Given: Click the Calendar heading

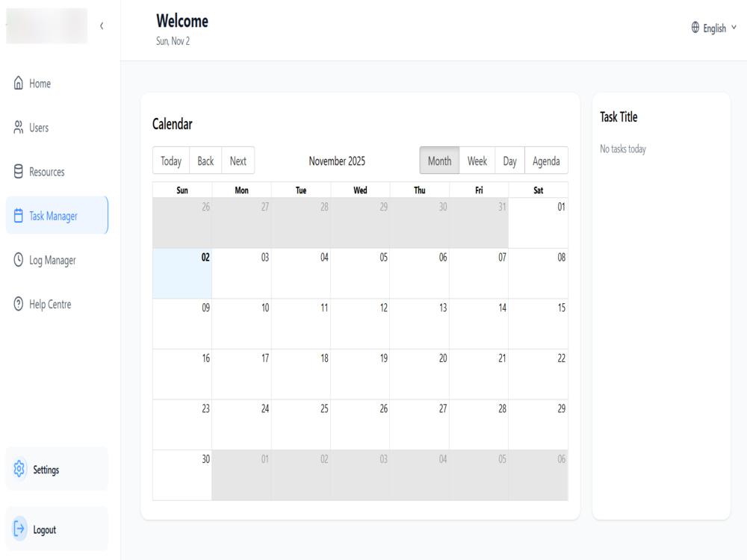Looking at the screenshot, I should pos(172,124).
